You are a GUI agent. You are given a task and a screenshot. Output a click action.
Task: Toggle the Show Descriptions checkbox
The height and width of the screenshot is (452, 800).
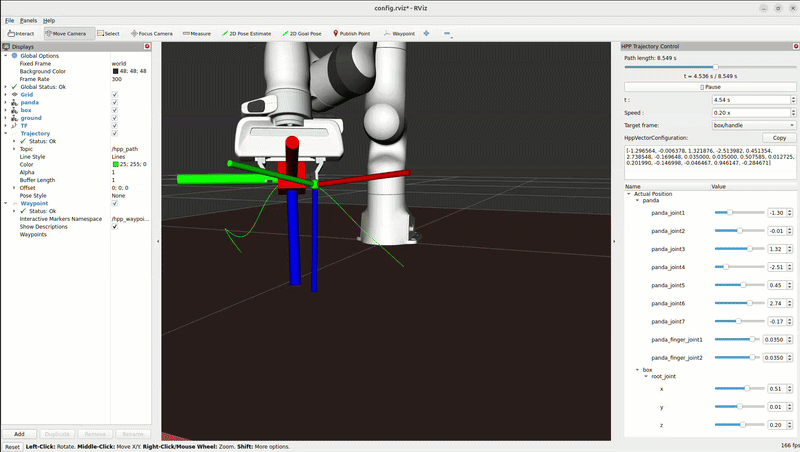coord(115,227)
